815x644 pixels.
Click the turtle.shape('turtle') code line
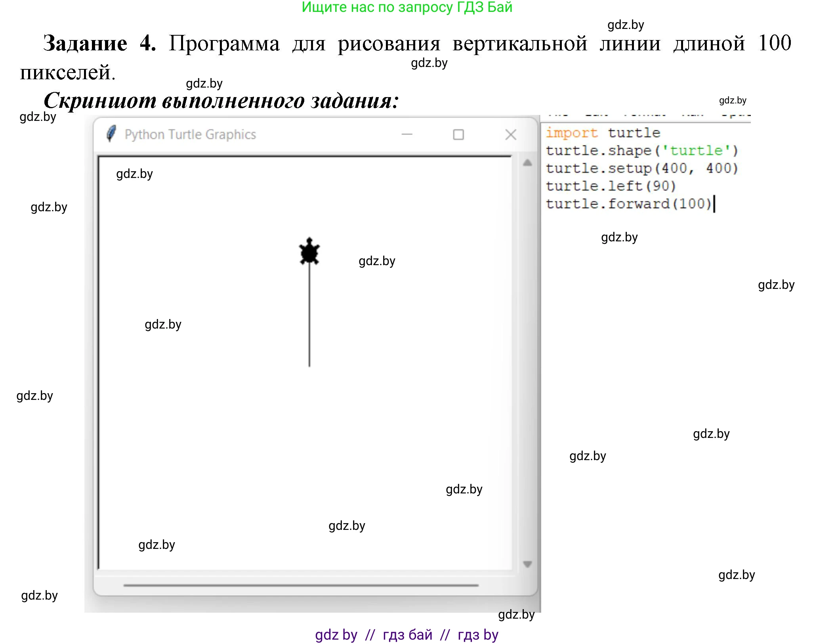click(641, 151)
